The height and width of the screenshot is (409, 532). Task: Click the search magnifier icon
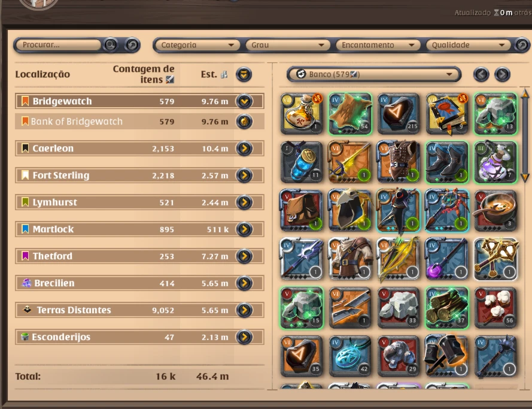(111, 45)
